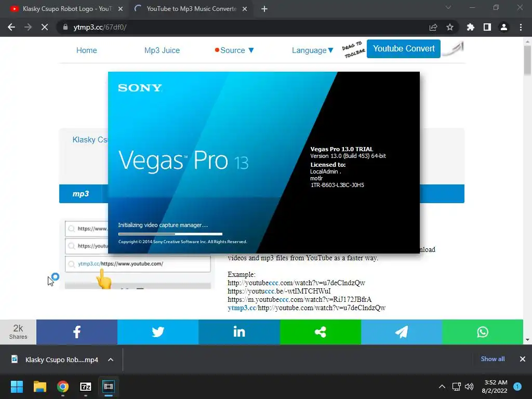Open the Chrome extensions puzzle icon

(471, 27)
